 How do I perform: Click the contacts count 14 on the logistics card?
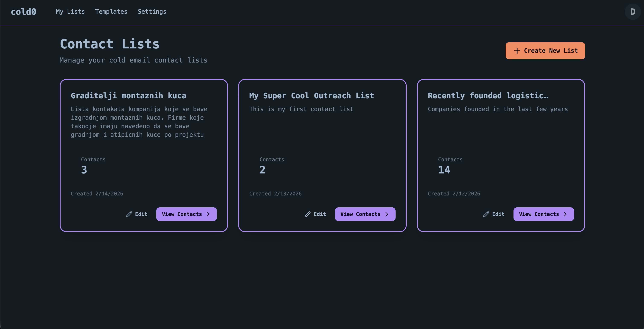point(444,170)
